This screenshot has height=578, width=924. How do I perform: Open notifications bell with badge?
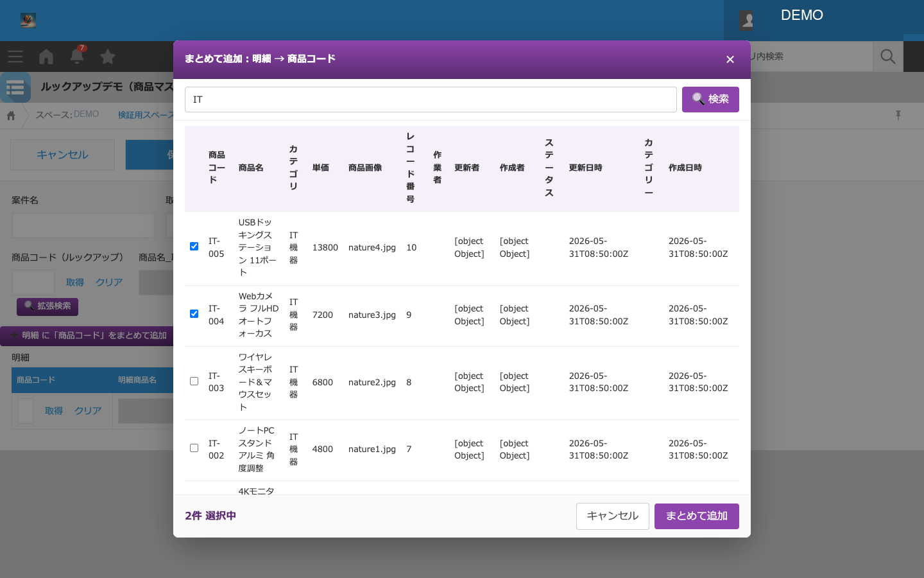point(77,56)
